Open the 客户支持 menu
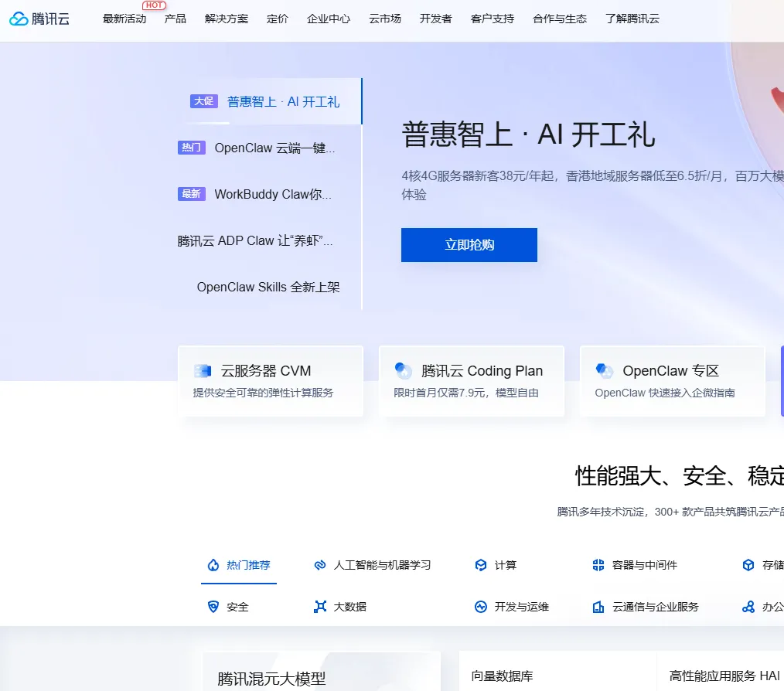The height and width of the screenshot is (691, 784). 492,19
